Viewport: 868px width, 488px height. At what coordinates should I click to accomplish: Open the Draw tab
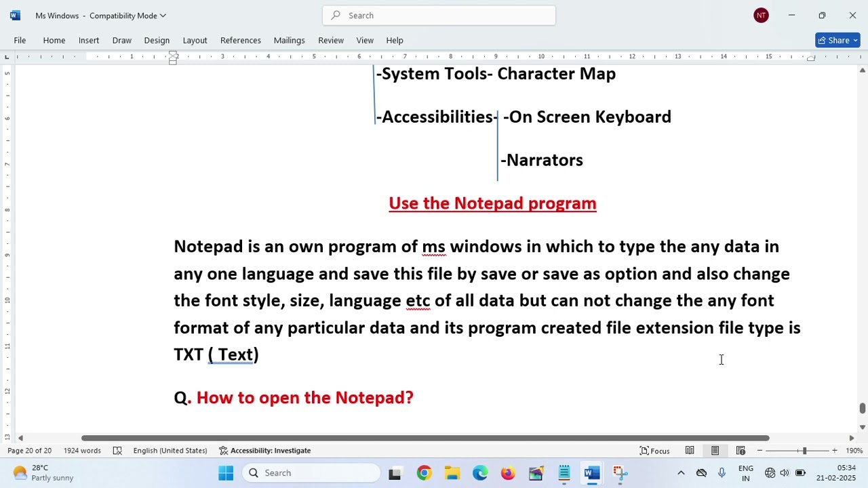pyautogui.click(x=122, y=40)
